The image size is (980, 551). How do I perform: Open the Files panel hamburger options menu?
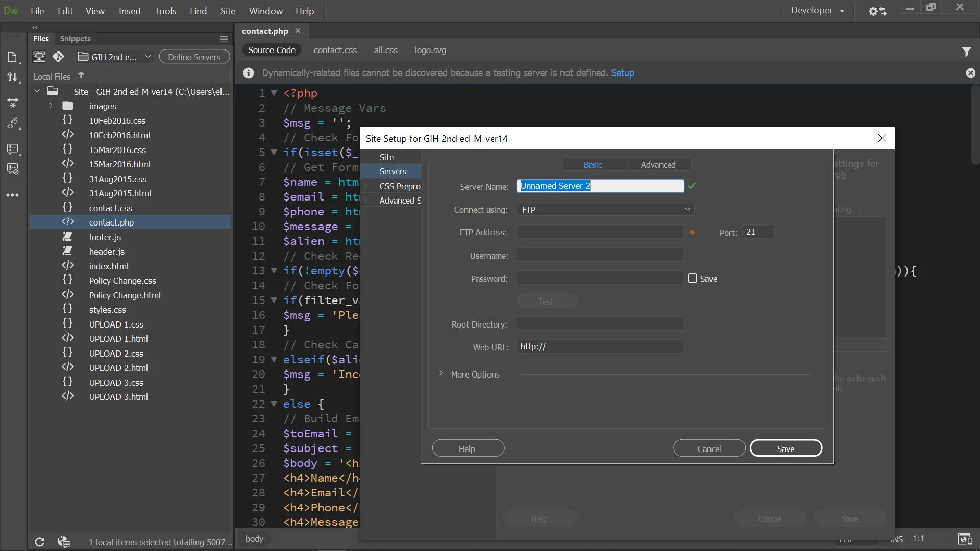224,39
